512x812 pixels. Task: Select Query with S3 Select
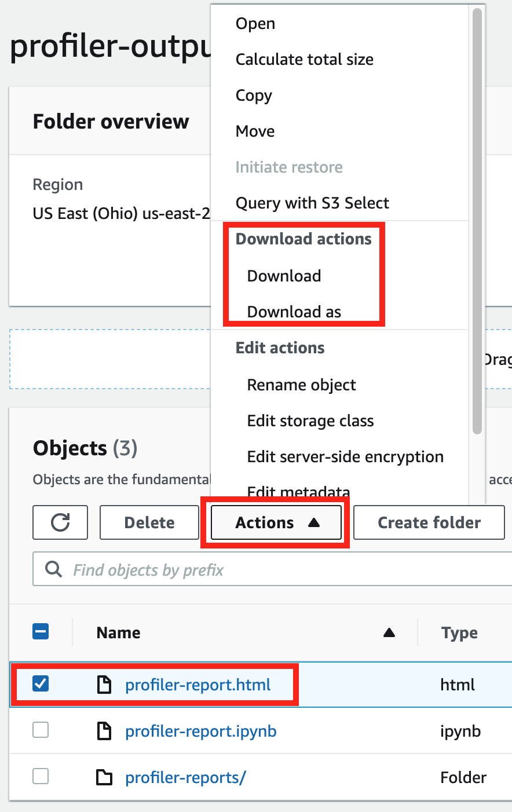click(312, 203)
